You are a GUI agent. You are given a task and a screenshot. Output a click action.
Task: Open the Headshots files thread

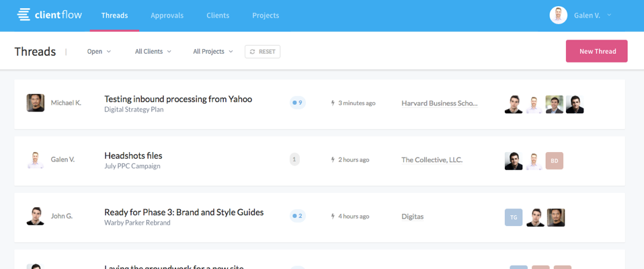pyautogui.click(x=133, y=155)
